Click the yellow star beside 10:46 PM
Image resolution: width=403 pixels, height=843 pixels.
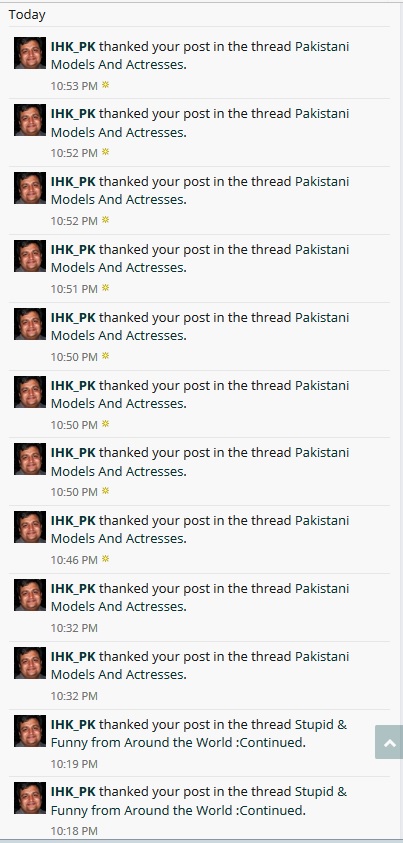tap(105, 559)
